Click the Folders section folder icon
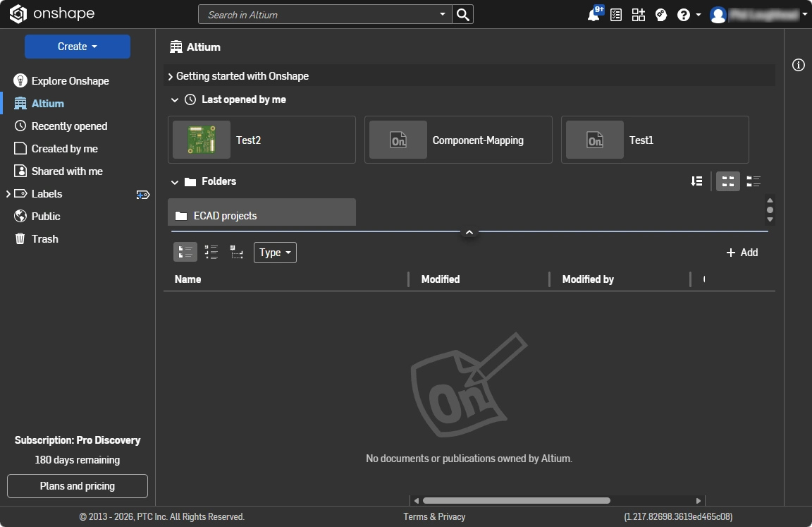Viewport: 812px width, 527px height. point(190,182)
